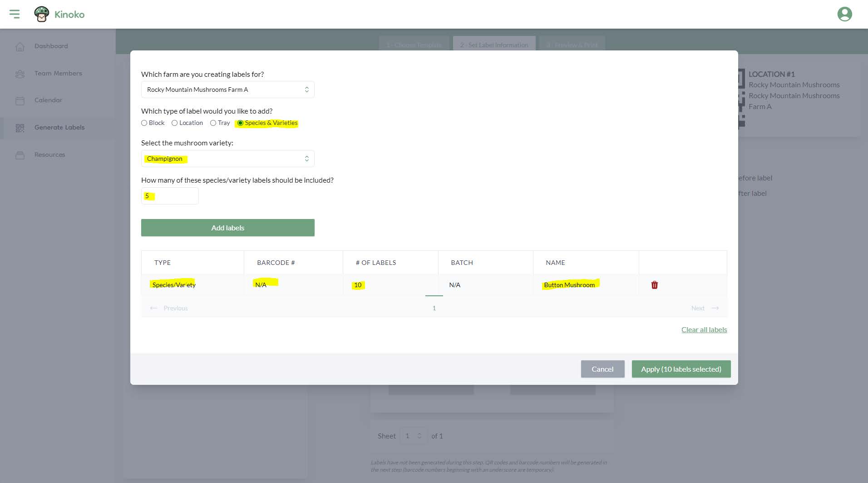Click the Team Members sidebar icon
This screenshot has width=868, height=483.
pos(20,74)
